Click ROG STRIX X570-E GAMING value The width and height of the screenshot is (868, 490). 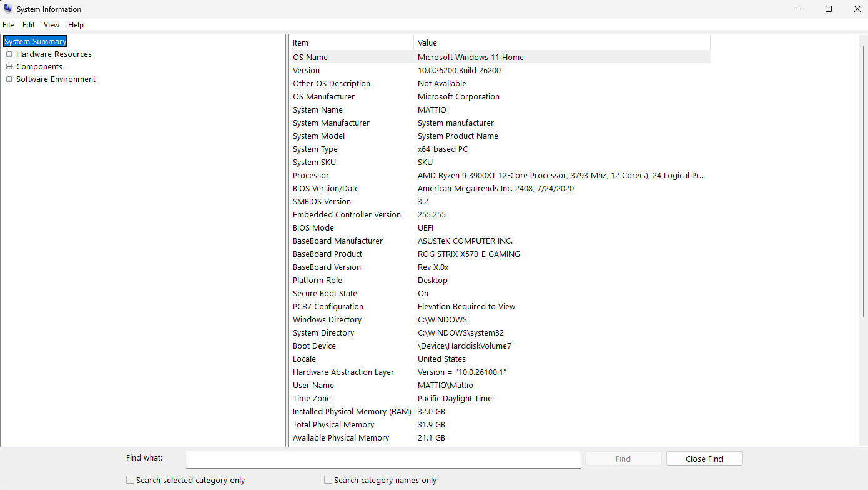tap(469, 254)
